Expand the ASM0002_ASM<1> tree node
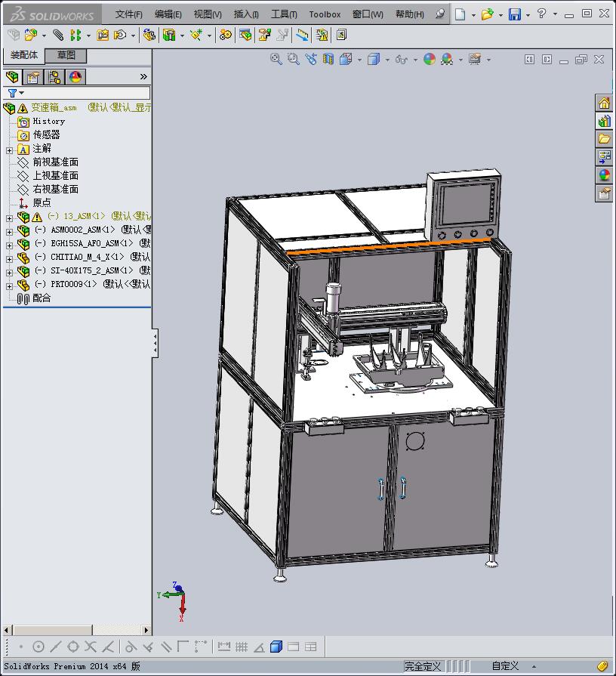 tap(9, 232)
